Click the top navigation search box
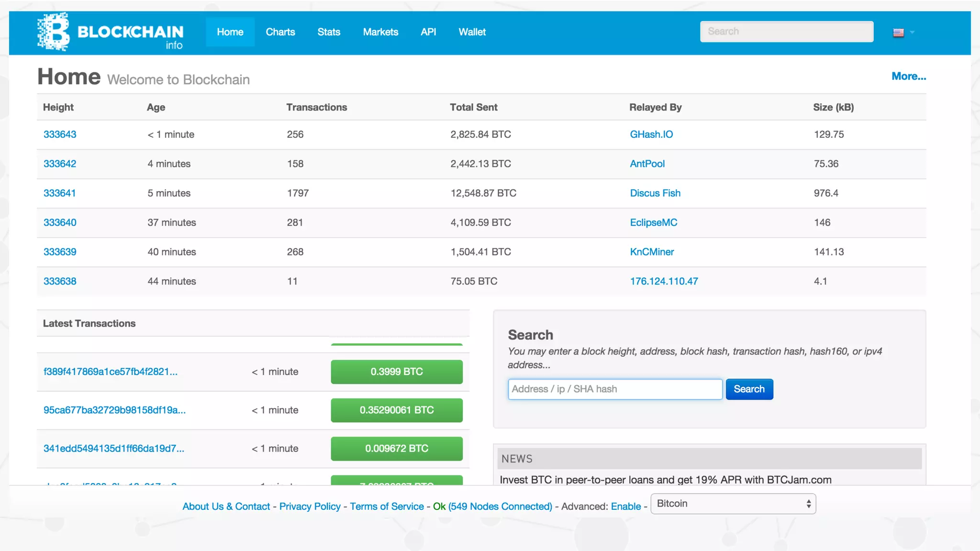980x551 pixels. (x=786, y=32)
